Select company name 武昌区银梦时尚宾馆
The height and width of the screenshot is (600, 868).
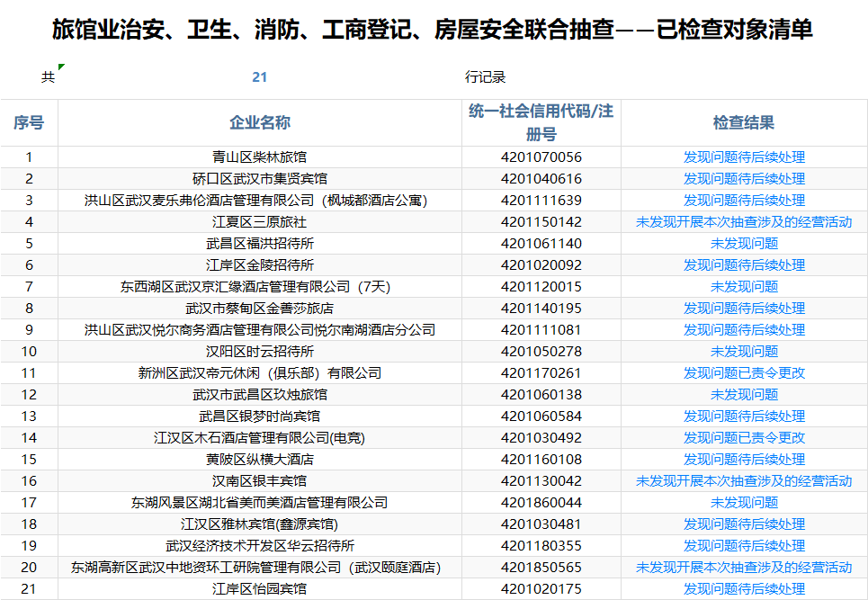click(260, 416)
